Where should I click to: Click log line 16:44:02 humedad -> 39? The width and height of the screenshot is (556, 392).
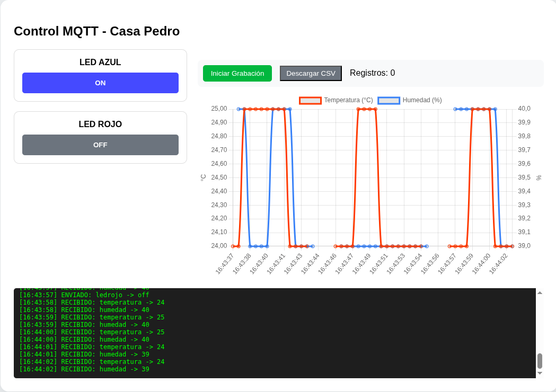[84, 369]
